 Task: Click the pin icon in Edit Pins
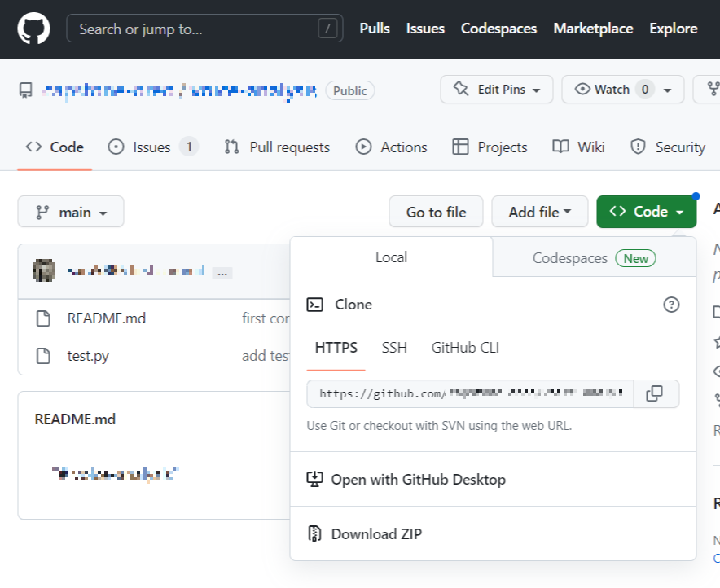460,88
